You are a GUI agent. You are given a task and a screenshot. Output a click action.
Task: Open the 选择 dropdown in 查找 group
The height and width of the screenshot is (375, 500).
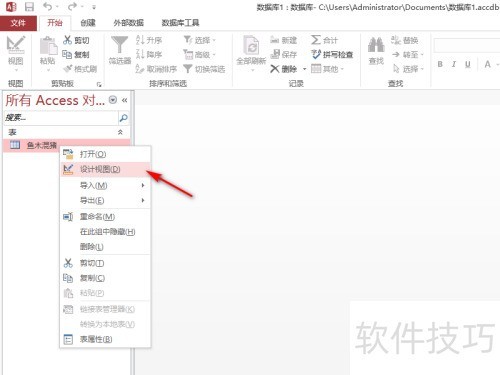[407, 69]
